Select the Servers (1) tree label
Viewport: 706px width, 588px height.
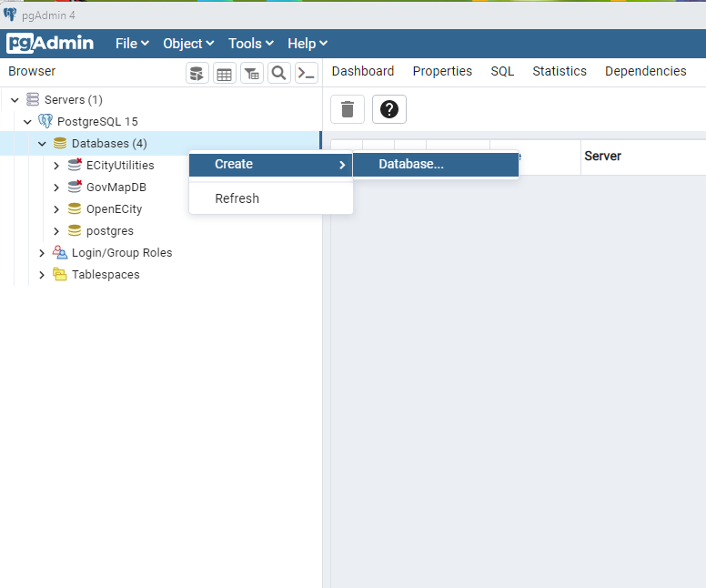(74, 99)
